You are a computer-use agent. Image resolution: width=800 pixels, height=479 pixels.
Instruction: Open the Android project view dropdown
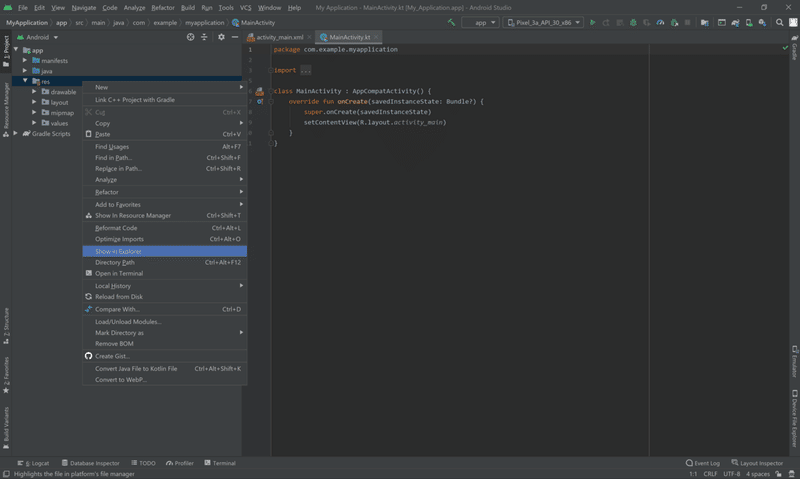(x=38, y=37)
